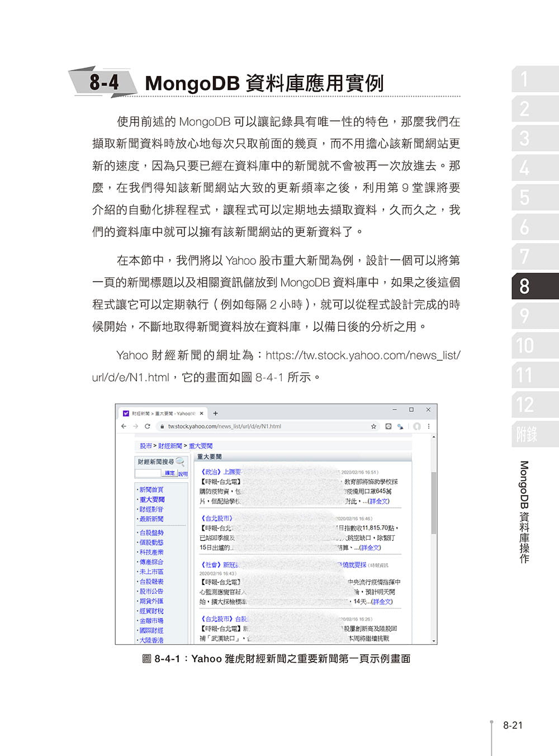Jump to chapter 10 index tab
This screenshot has width=559, height=756.
[x=535, y=345]
